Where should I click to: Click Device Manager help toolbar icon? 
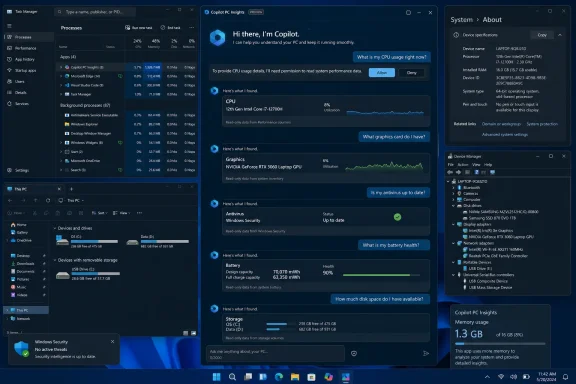(476, 172)
